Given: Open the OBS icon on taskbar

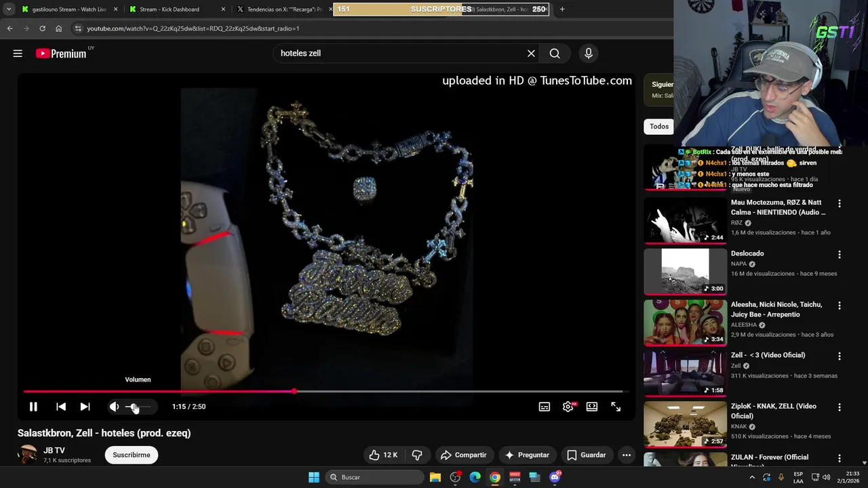Looking at the screenshot, I should (x=455, y=477).
